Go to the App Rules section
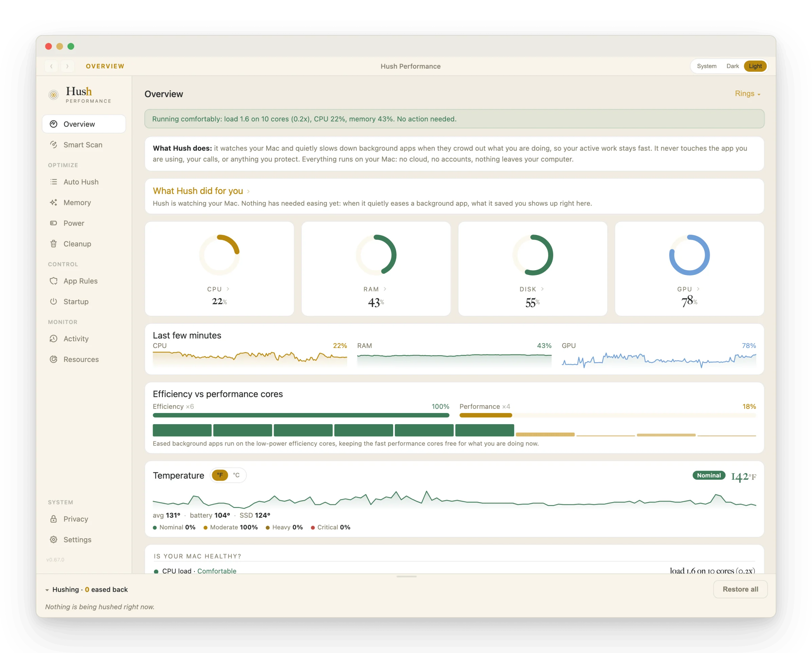The image size is (812, 653). click(84, 281)
